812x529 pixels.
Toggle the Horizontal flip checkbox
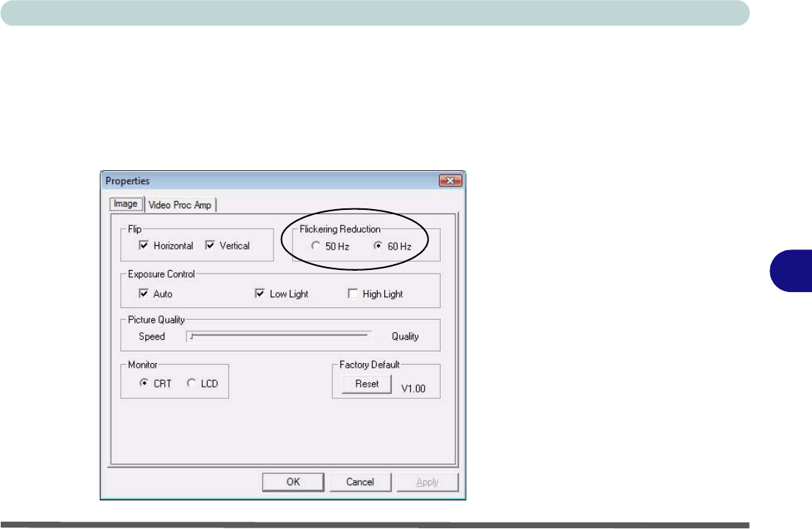click(x=144, y=245)
